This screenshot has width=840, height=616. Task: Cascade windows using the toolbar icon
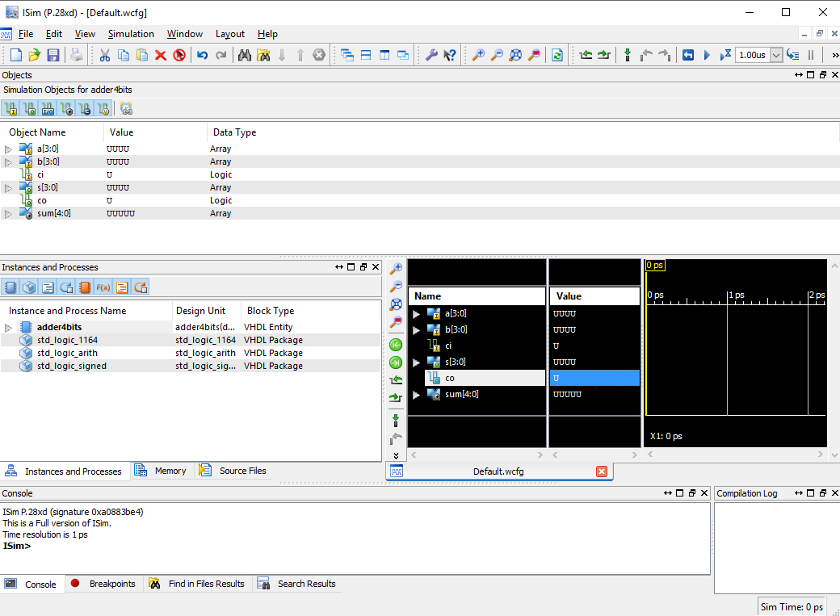[x=347, y=55]
